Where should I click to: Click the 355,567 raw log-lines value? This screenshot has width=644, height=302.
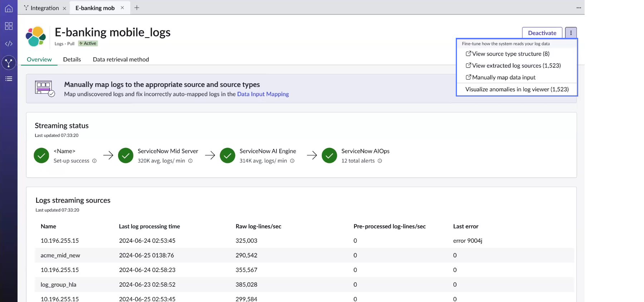point(247,270)
